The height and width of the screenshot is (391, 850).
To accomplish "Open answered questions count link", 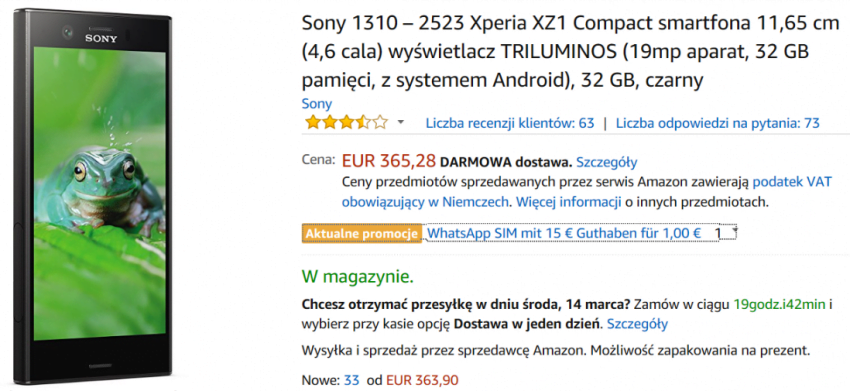I will (718, 123).
